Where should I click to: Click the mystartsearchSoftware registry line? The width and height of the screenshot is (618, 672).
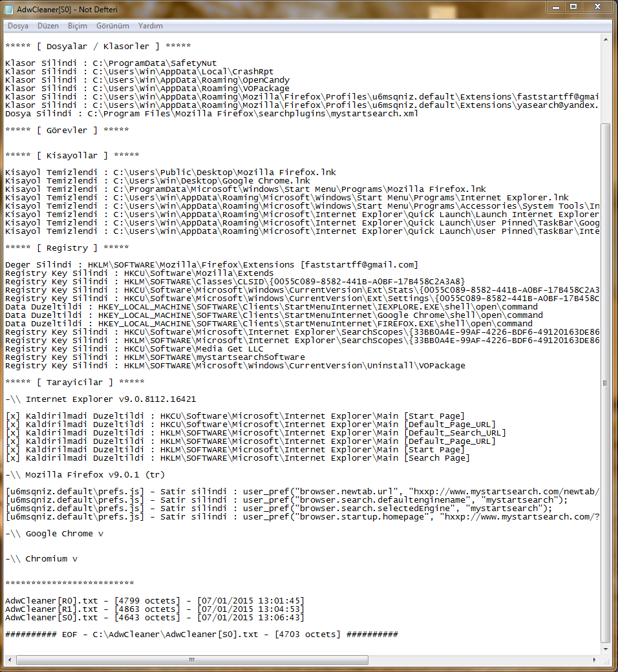click(x=155, y=357)
